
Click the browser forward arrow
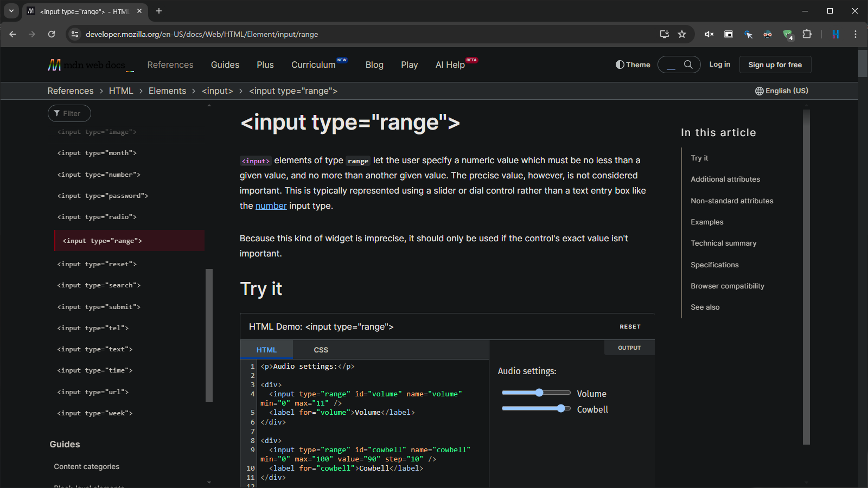pyautogui.click(x=32, y=34)
